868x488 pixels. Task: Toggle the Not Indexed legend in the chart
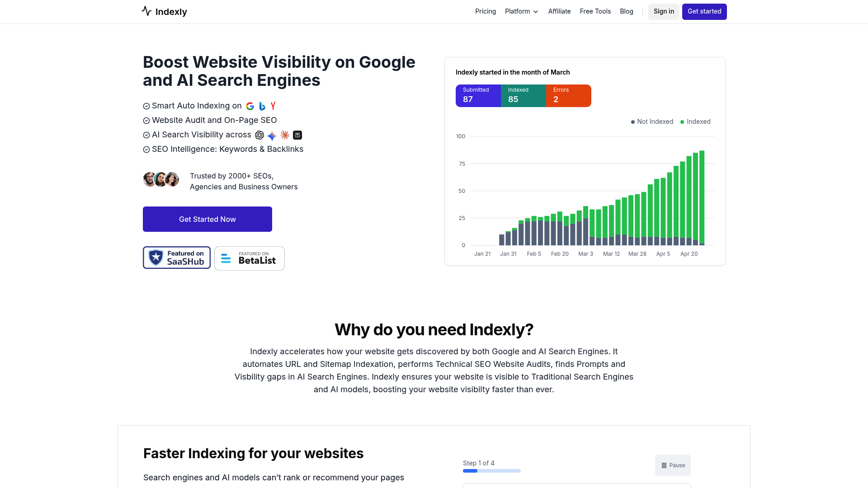652,122
